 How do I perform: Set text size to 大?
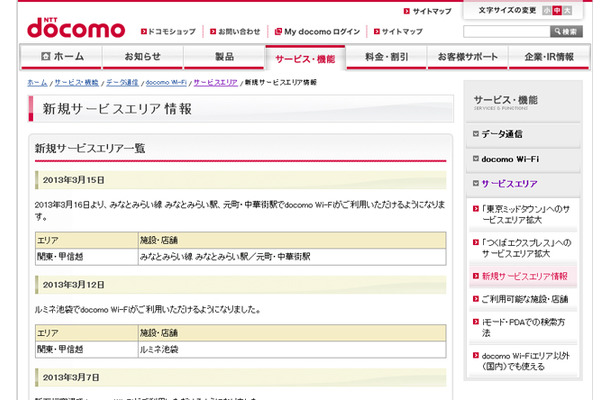[x=567, y=11]
